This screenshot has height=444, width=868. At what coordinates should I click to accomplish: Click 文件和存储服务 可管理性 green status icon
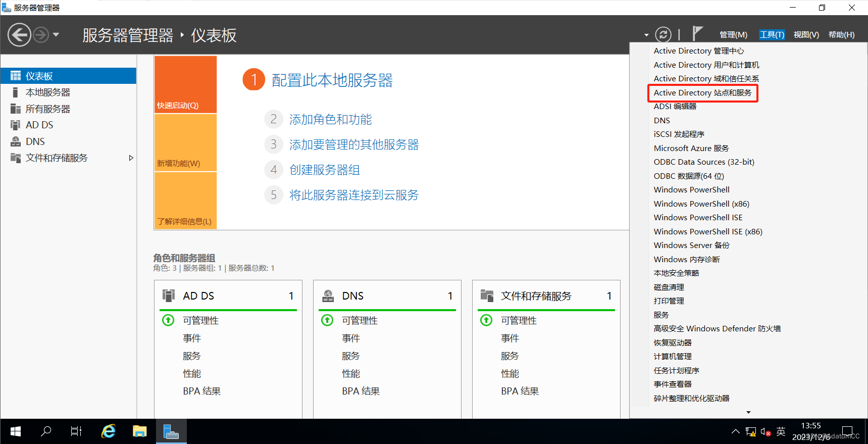[x=486, y=320]
